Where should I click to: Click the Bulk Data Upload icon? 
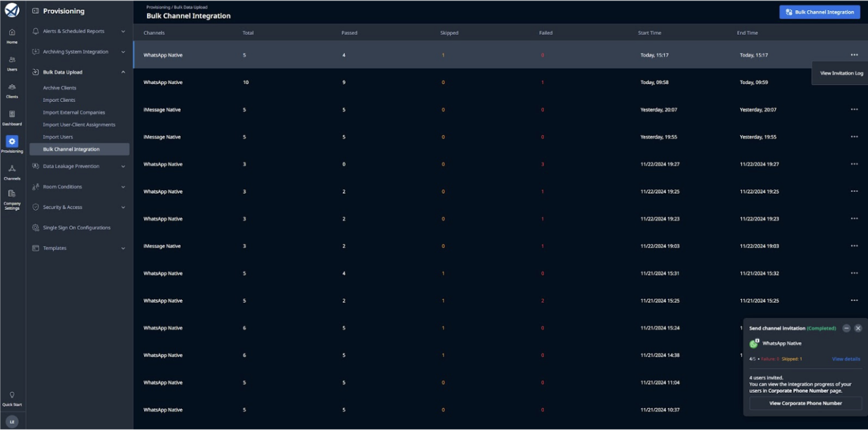[x=36, y=72]
